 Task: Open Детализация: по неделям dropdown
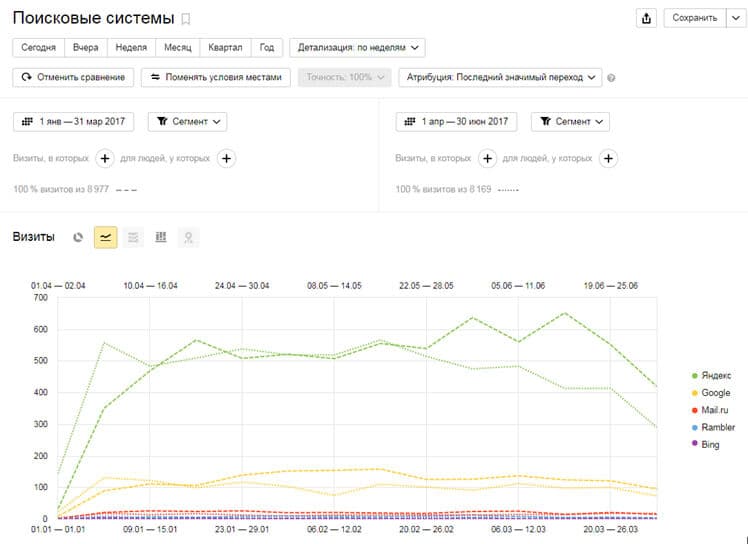point(357,48)
